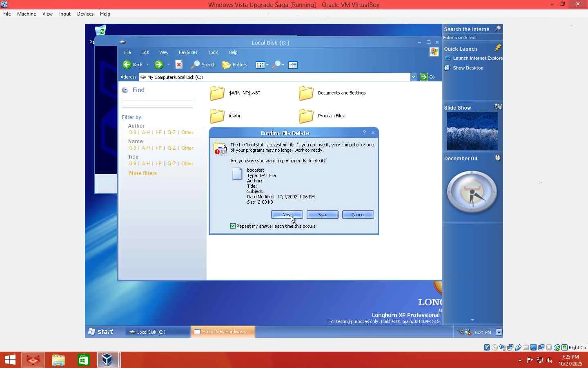Click the VirtualBox USB status icon

(518, 348)
